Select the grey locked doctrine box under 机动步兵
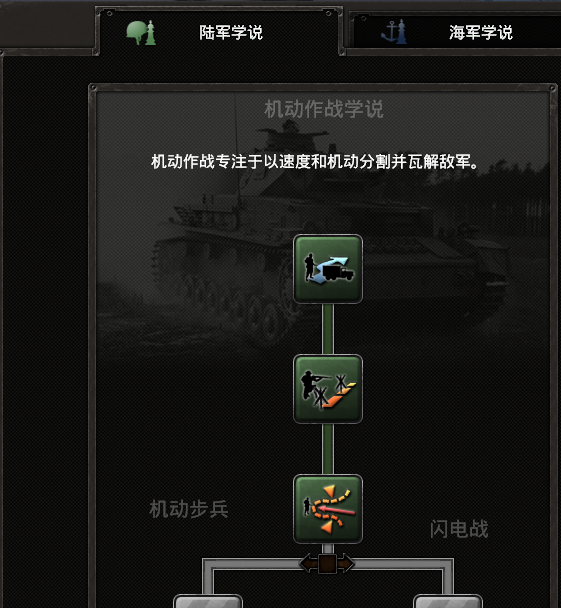 (208, 601)
